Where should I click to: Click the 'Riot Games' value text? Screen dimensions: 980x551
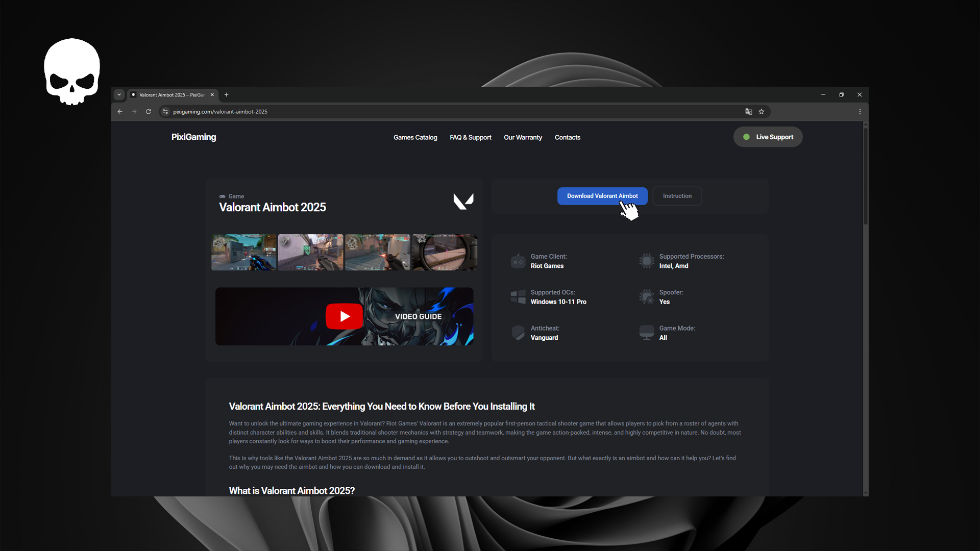pyautogui.click(x=547, y=266)
